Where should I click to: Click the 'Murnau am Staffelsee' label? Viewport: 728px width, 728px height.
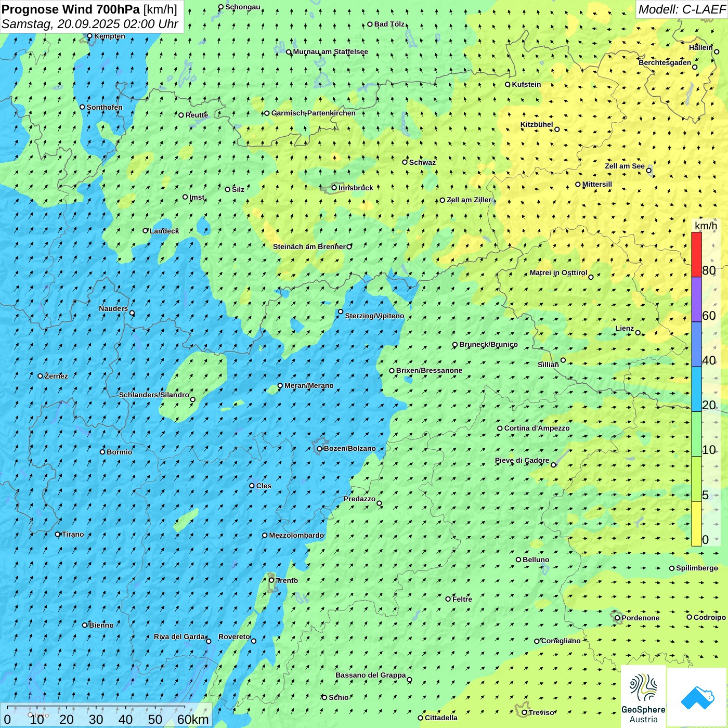tap(330, 51)
